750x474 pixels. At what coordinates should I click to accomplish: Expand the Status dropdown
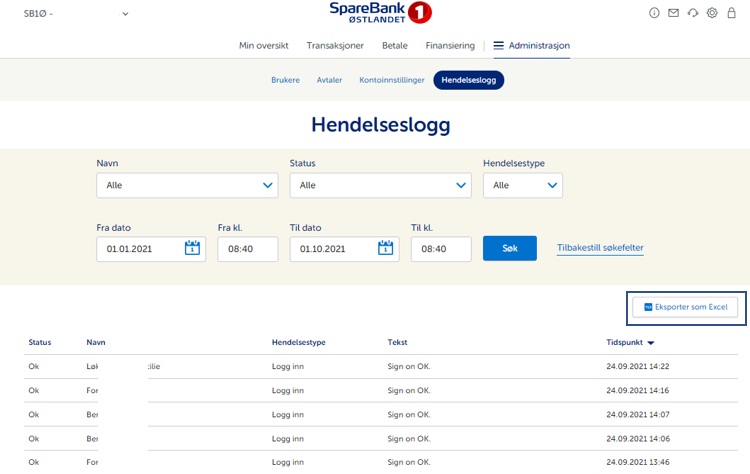(379, 185)
